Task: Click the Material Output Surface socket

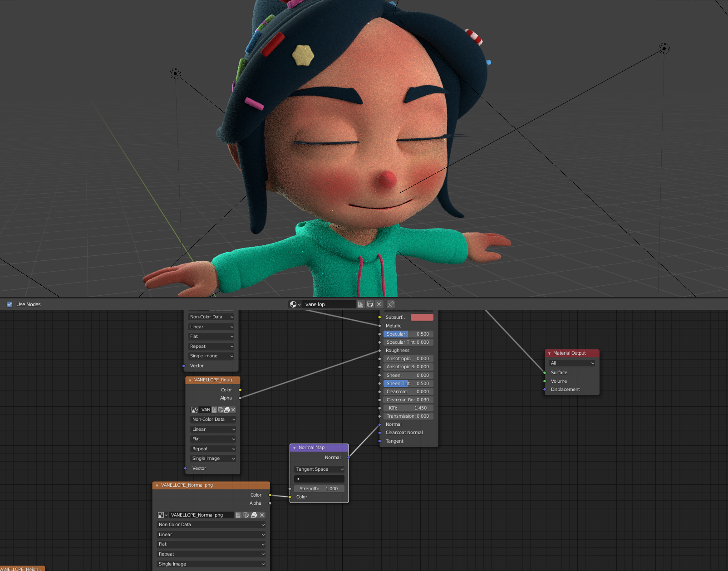Action: pos(545,373)
